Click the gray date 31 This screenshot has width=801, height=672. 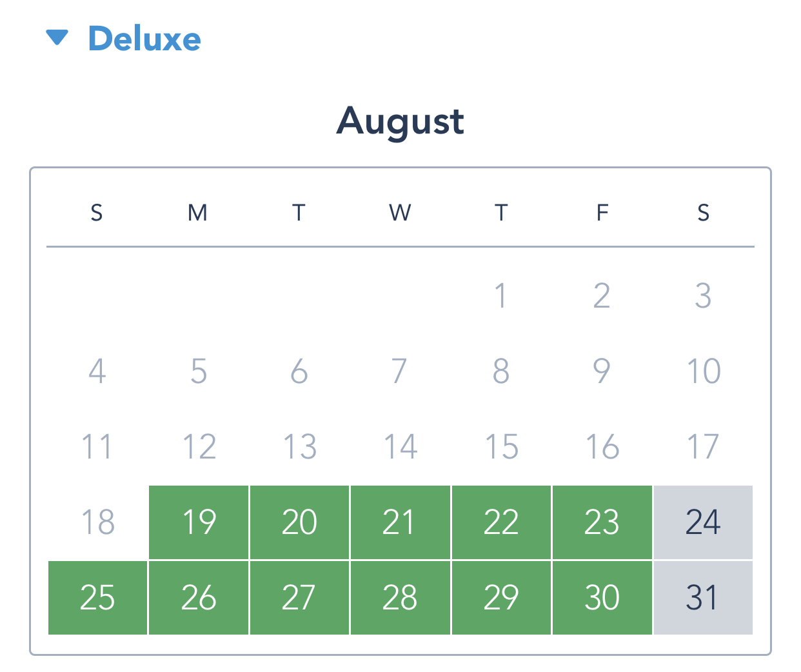point(703,597)
